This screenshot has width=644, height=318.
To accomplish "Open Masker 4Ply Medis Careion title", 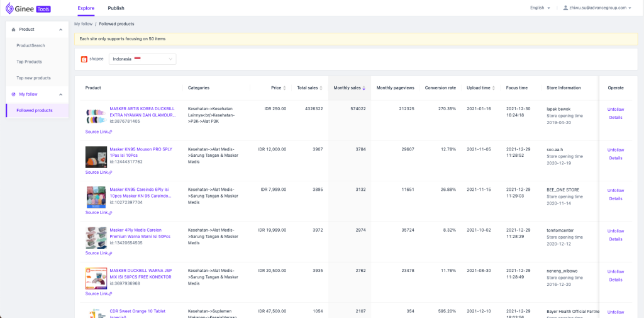I will coord(140,233).
